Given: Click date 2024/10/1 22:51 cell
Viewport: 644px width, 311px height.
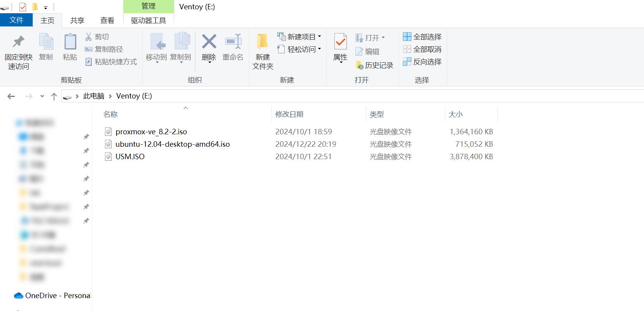Looking at the screenshot, I should click(x=304, y=156).
